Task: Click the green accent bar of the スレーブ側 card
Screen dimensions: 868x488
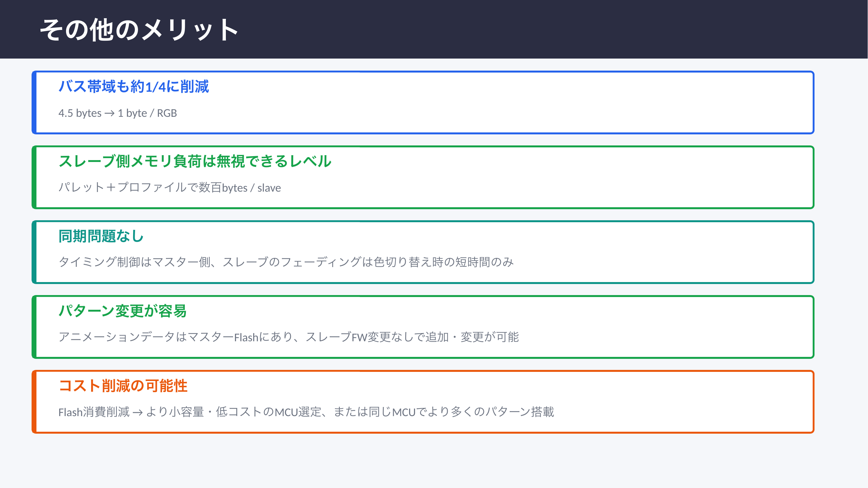Action: coord(34,178)
